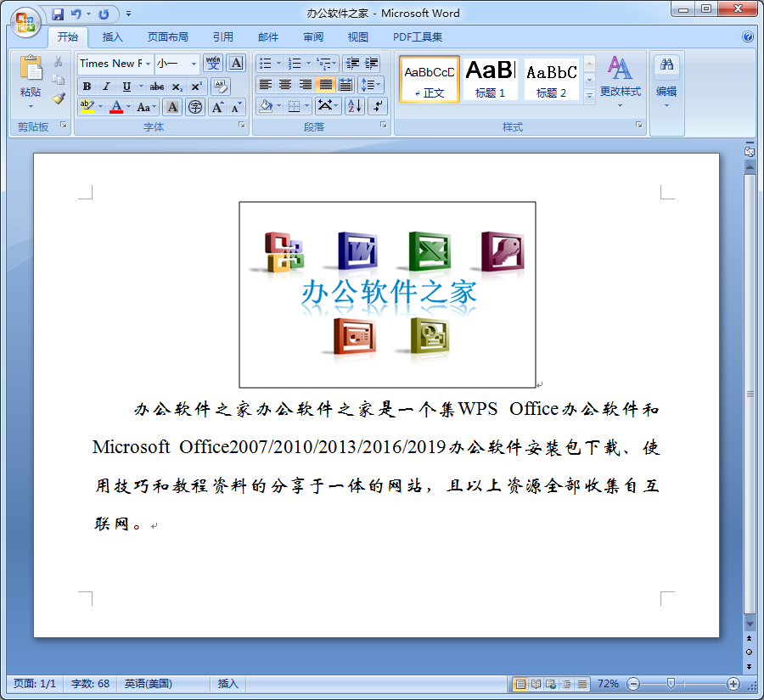Align text to the left

coord(266,85)
